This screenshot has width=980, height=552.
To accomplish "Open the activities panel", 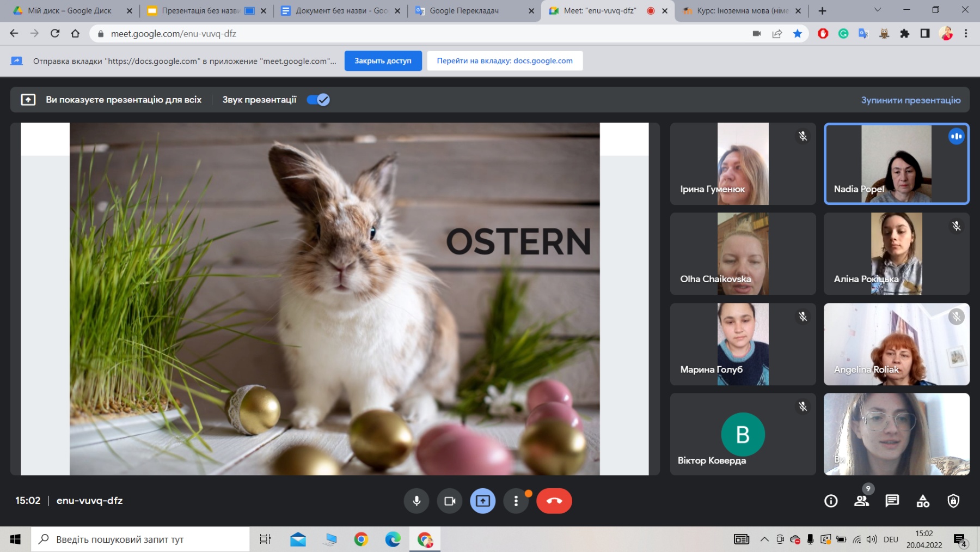I will (923, 501).
